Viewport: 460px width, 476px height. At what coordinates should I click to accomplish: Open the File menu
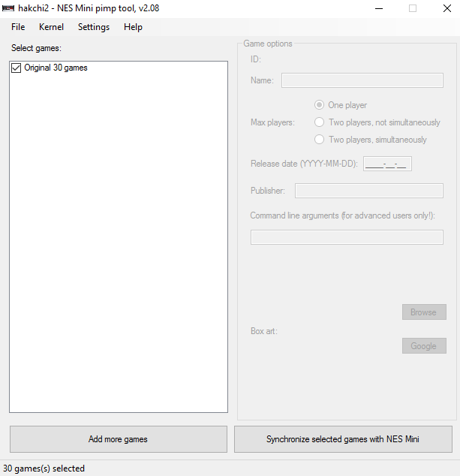pos(18,27)
